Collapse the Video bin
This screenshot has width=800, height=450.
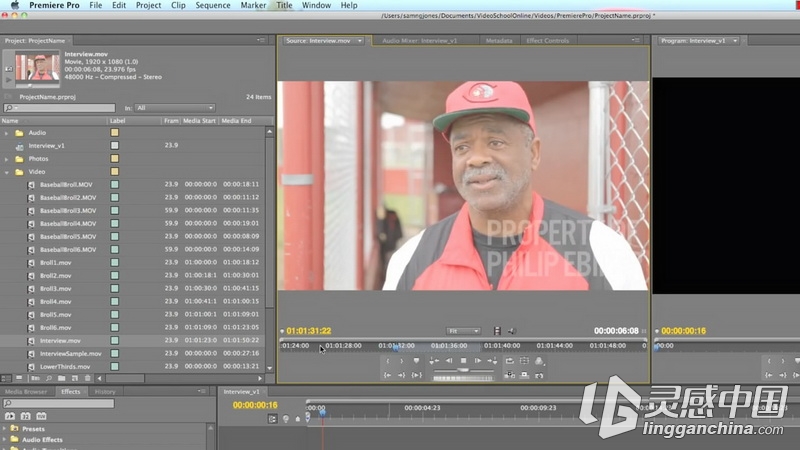pos(6,172)
